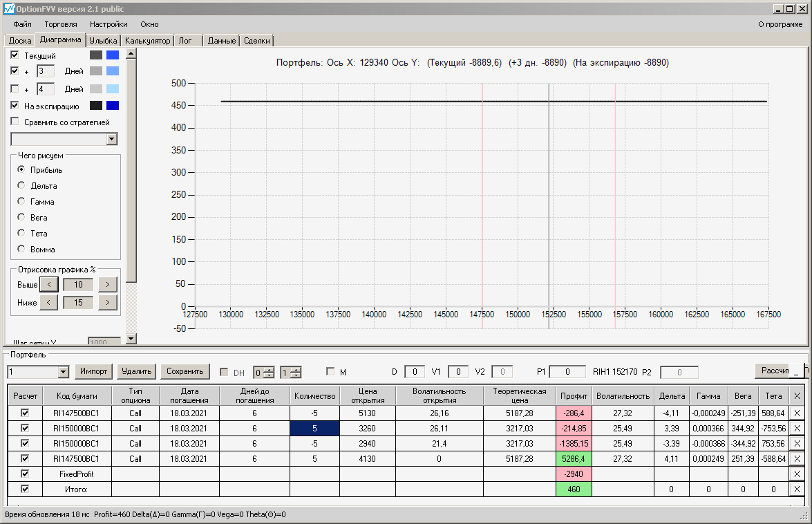Switch to the Данные tab

[x=222, y=40]
